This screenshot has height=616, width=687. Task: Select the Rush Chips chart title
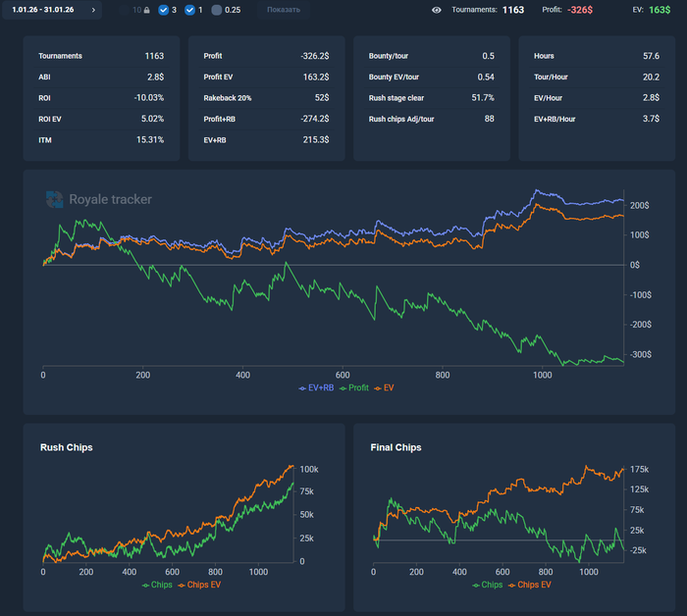tap(67, 447)
